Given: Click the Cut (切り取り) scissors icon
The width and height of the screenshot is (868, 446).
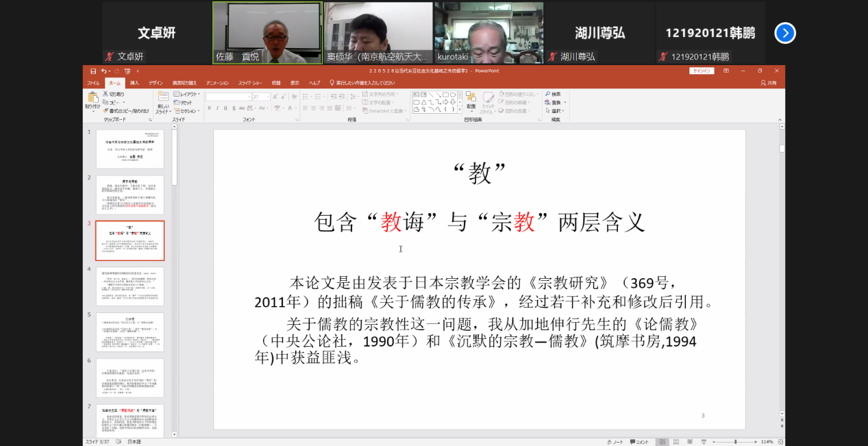Looking at the screenshot, I should coord(106,94).
